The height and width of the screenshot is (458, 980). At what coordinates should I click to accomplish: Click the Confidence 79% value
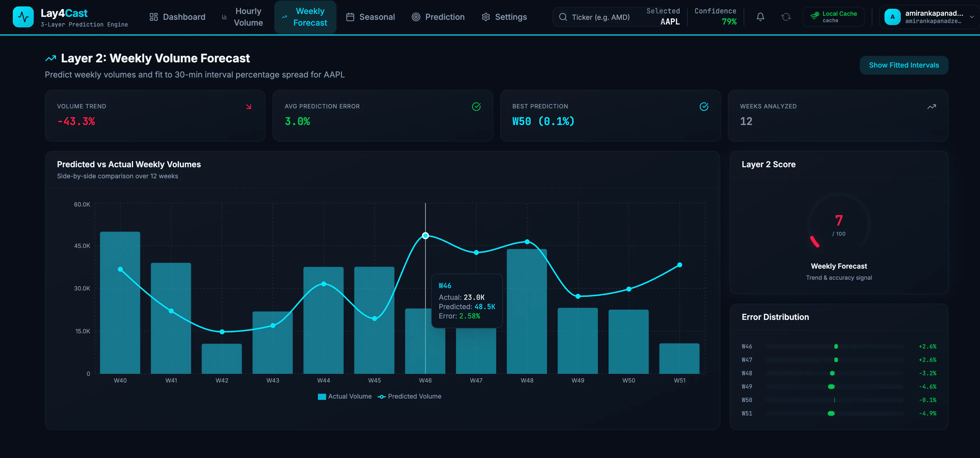729,22
